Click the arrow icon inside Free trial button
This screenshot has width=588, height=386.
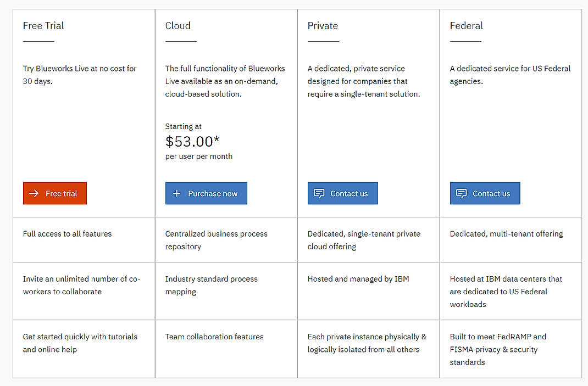coord(33,193)
